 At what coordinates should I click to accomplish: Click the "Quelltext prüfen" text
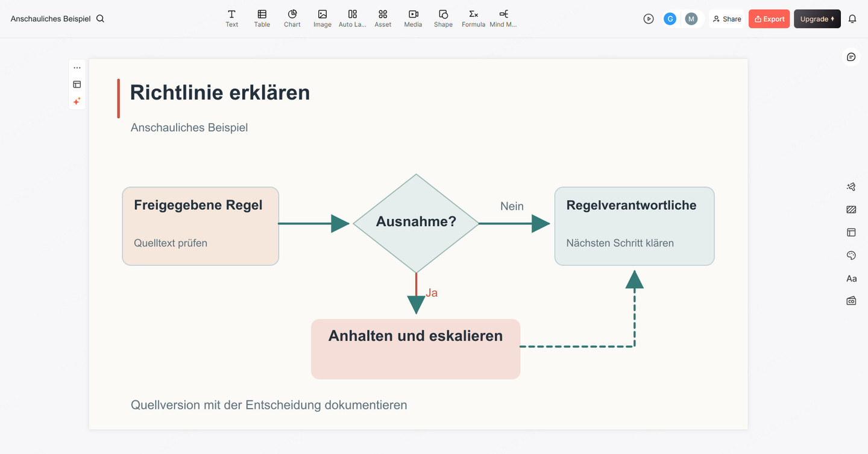pyautogui.click(x=171, y=243)
